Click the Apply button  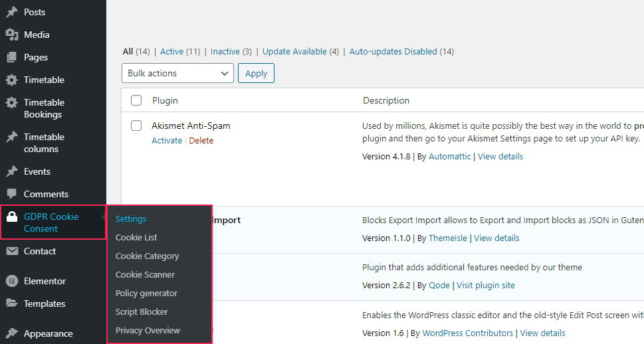tap(257, 73)
